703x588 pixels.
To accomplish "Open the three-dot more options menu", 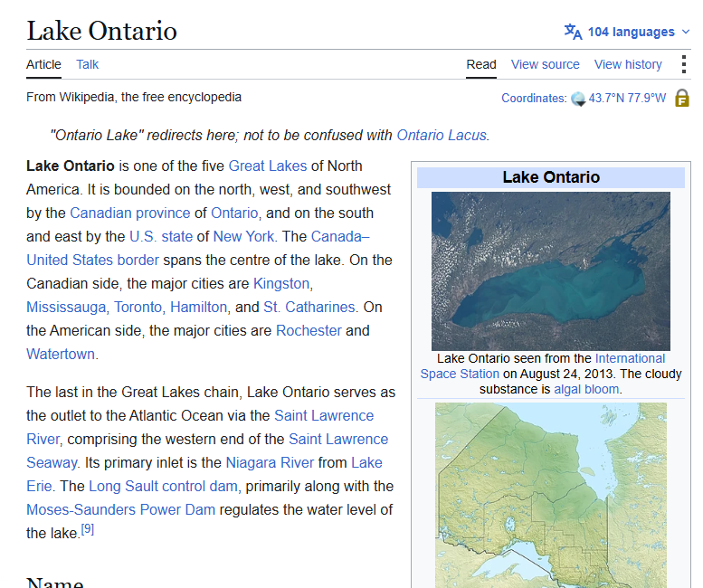I will [683, 64].
